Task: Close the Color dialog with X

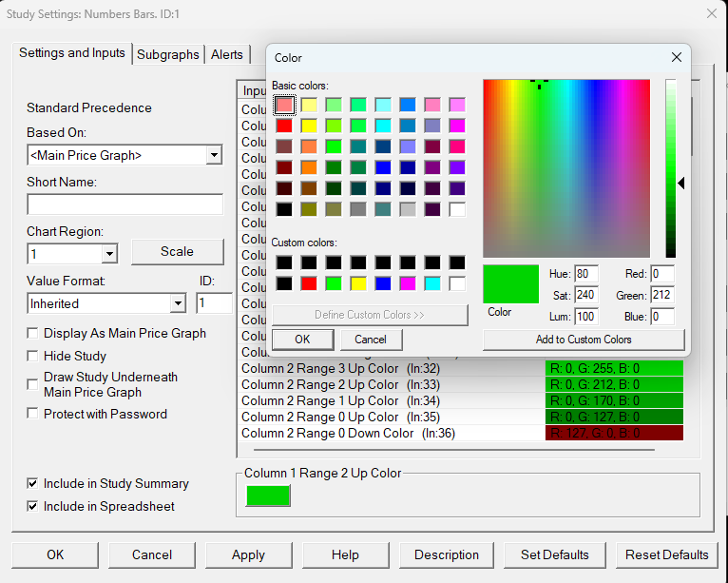Action: [x=677, y=58]
